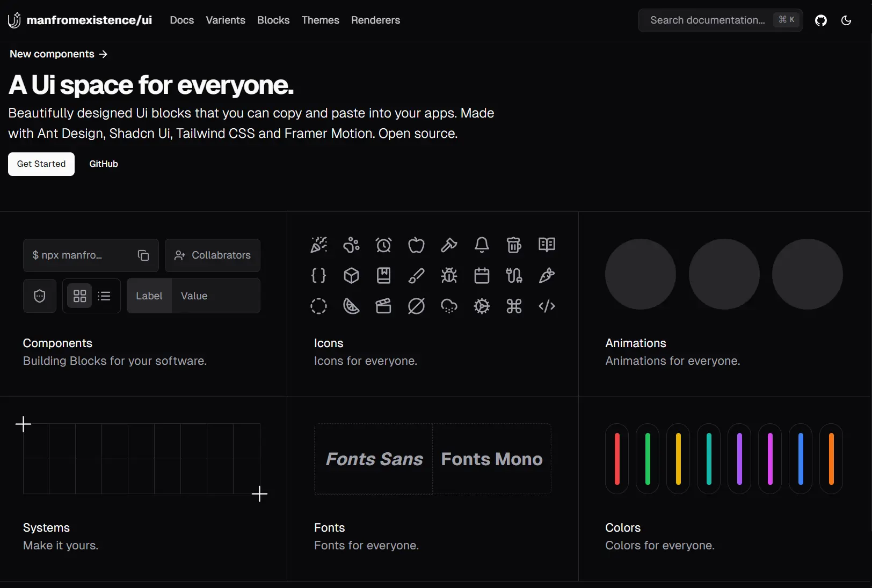Click the power cable icon
The image size is (872, 588).
pos(514,276)
